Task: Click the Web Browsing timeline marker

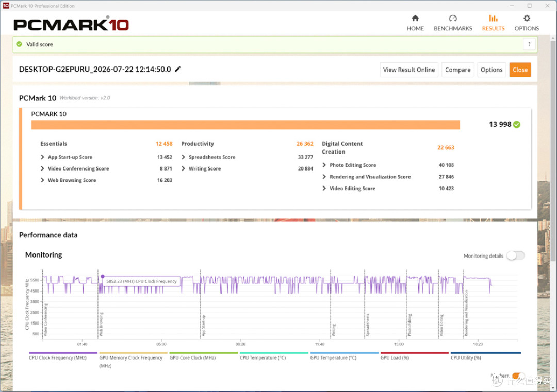Action: click(x=101, y=324)
